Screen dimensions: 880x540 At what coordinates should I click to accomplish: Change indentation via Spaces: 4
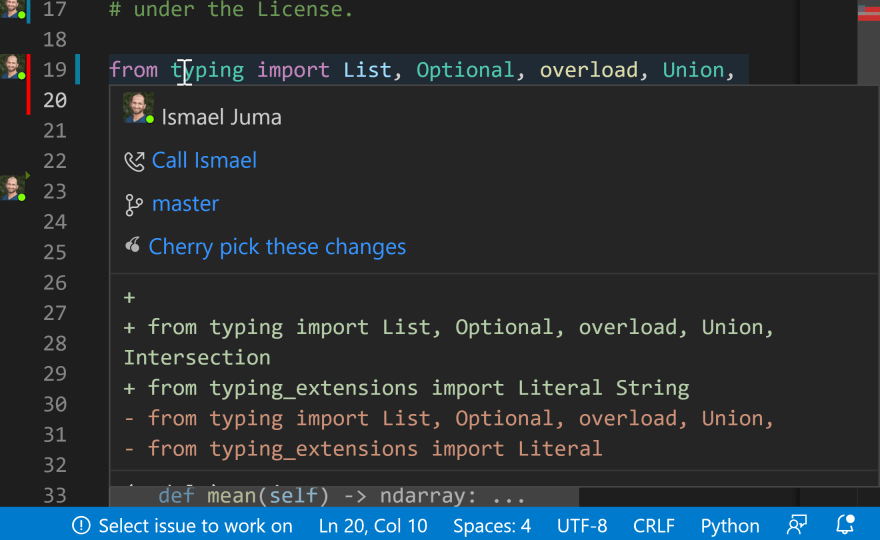point(492,526)
